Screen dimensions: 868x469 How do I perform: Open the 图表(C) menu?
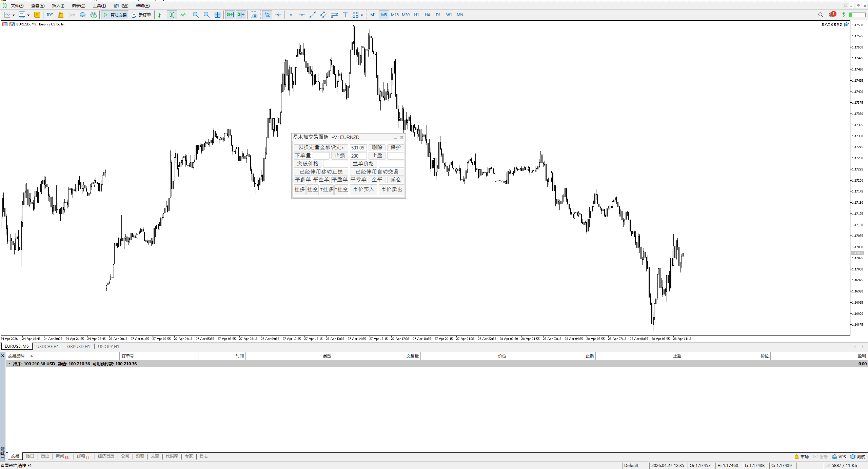78,5
